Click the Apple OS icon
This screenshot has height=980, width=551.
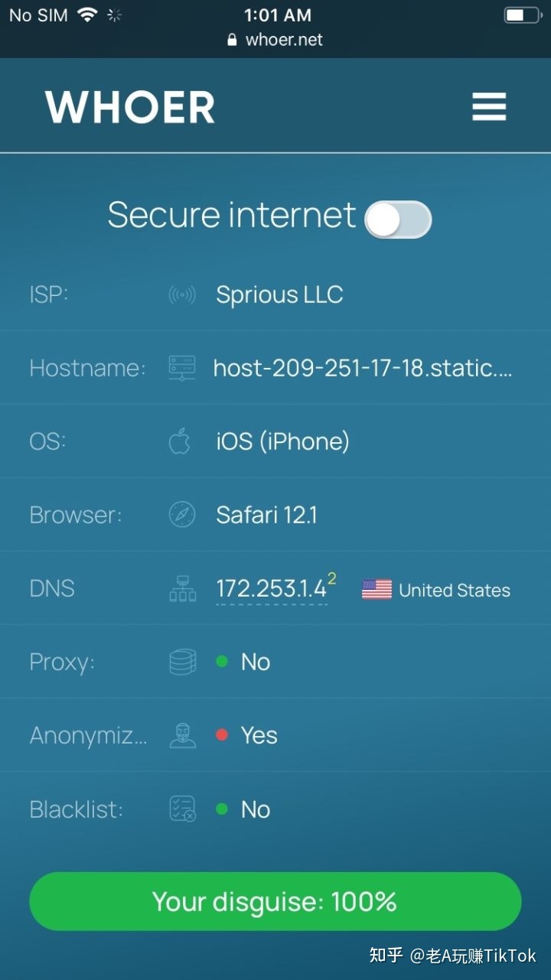click(180, 441)
